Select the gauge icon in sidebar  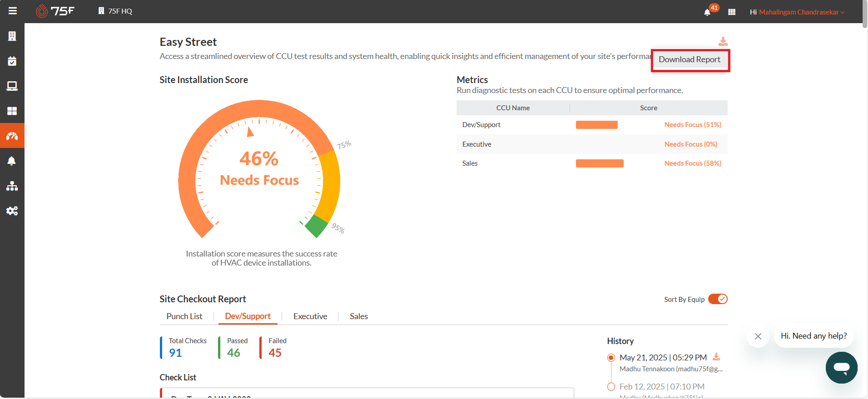(x=12, y=136)
